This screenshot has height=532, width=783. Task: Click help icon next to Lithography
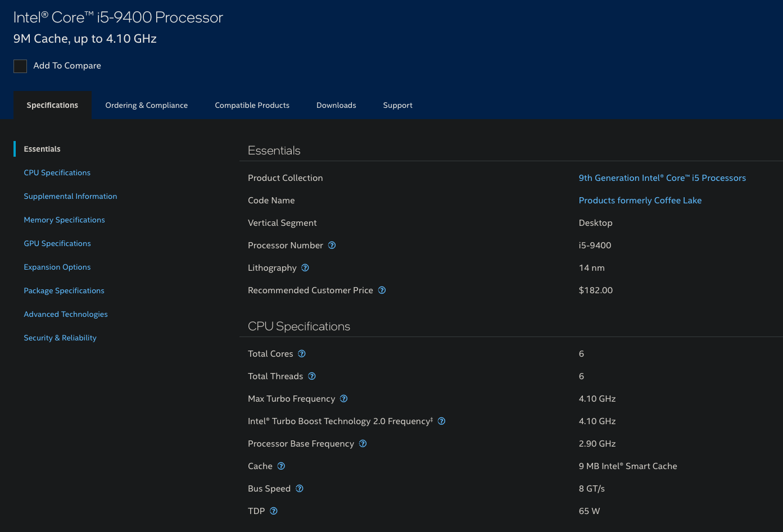pyautogui.click(x=305, y=267)
